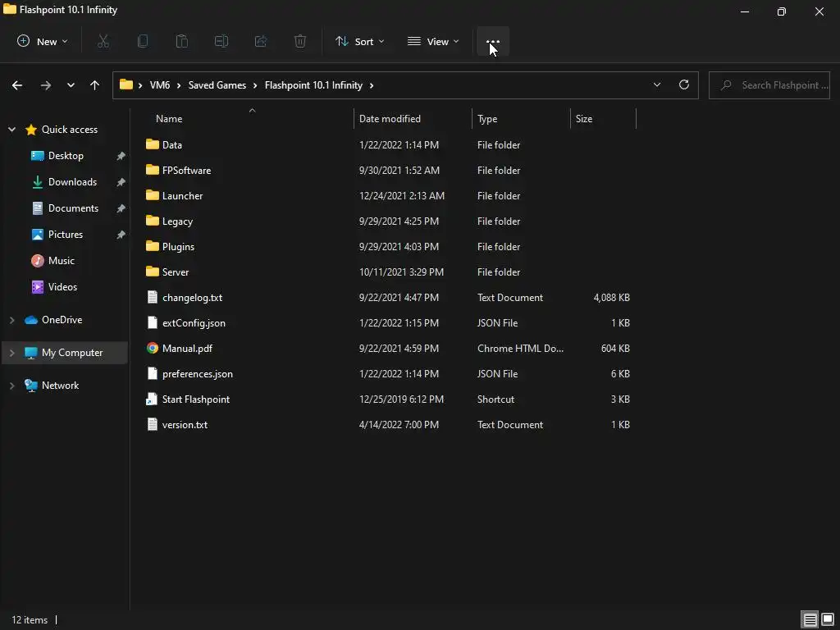
Task: Click the Start Flashpoint shortcut icon
Action: [x=152, y=399]
